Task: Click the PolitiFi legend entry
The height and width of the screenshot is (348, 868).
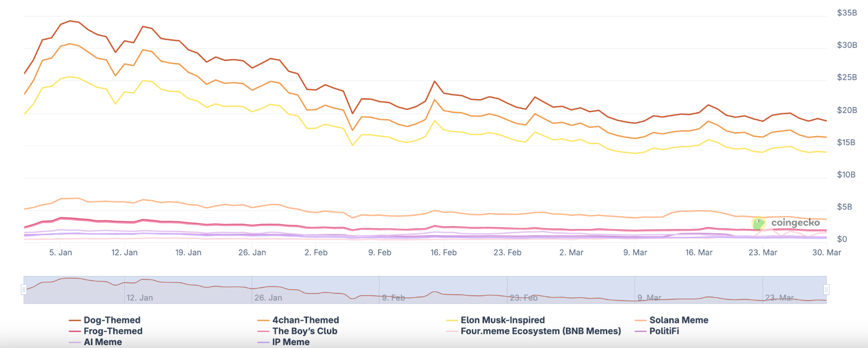Action: (664, 331)
